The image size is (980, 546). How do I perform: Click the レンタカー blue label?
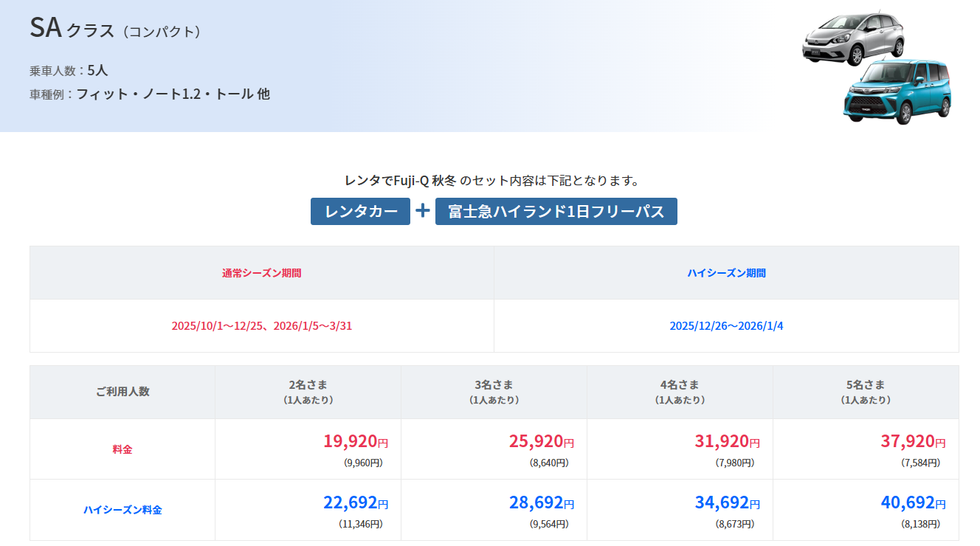(x=360, y=211)
